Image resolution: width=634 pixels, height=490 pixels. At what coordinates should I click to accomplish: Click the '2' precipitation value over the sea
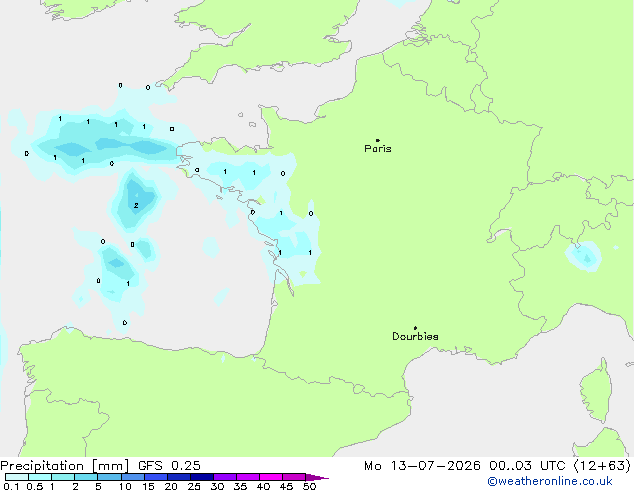point(136,206)
